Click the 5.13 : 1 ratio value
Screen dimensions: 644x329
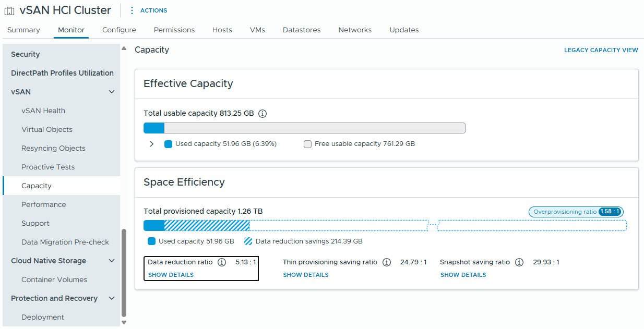[x=246, y=262]
